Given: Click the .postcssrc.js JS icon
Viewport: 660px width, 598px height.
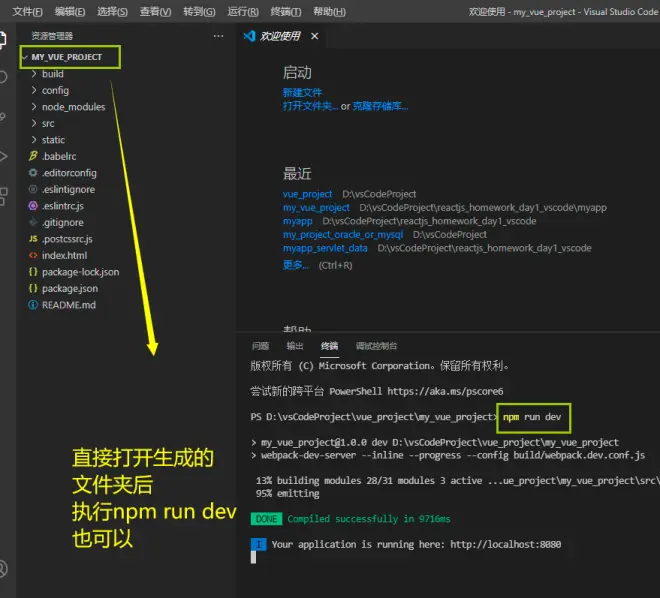Looking at the screenshot, I should click(x=33, y=239).
